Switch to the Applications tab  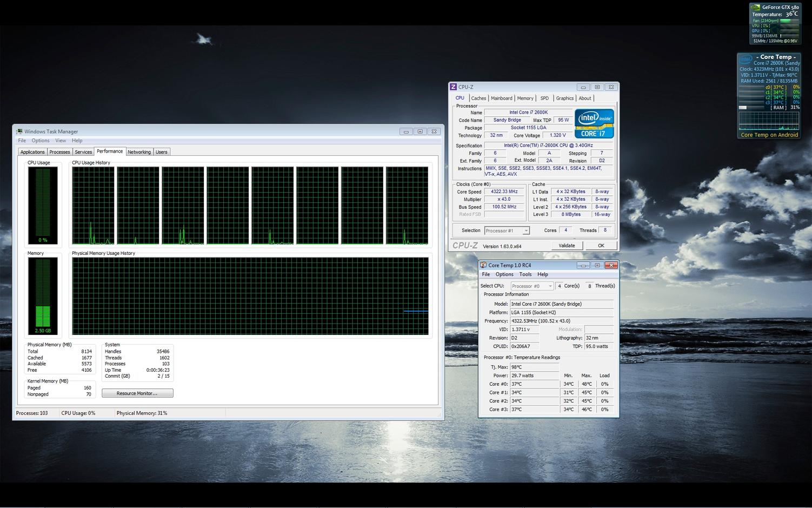pyautogui.click(x=32, y=152)
